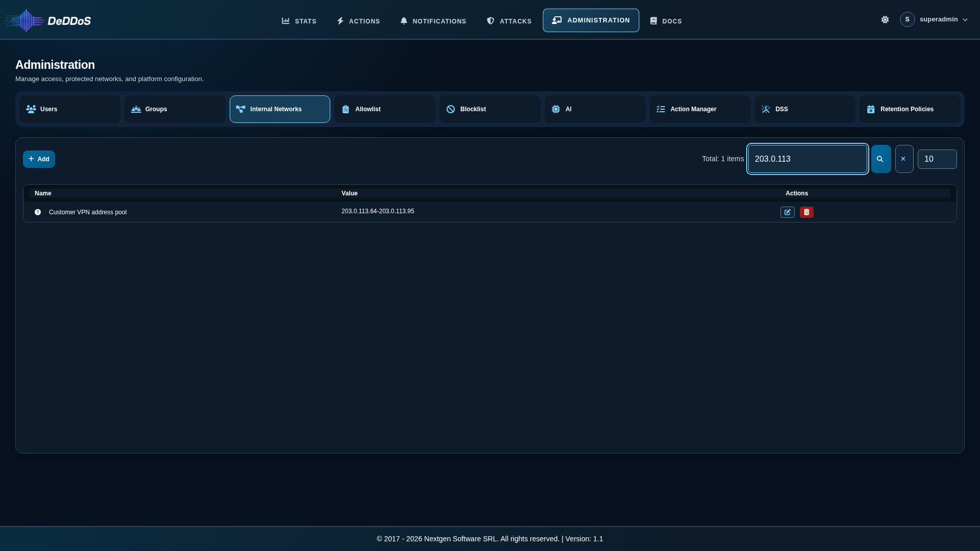Viewport: 980px width, 551px height.
Task: Switch to the AI tab
Action: point(595,109)
